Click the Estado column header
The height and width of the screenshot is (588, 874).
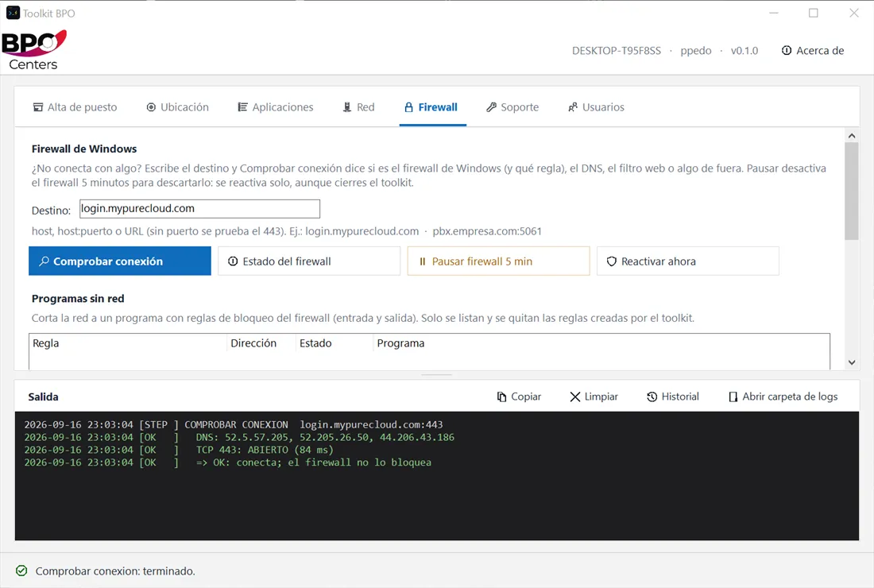point(335,343)
